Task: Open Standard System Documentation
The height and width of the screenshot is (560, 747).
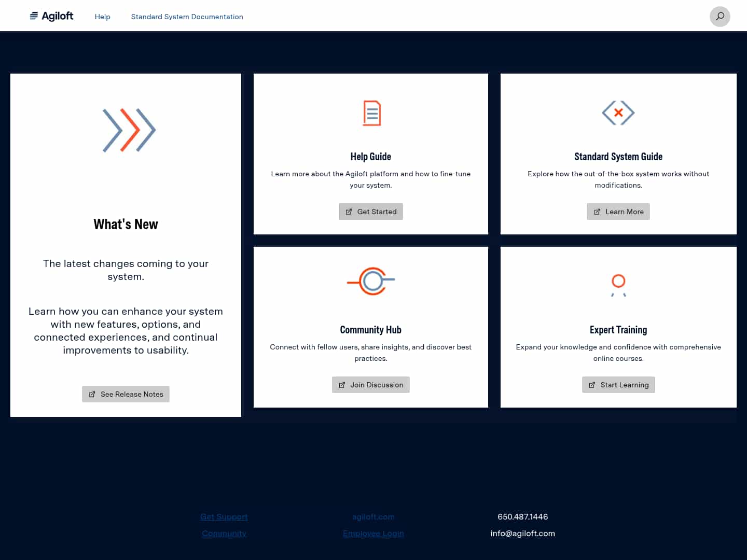Action: click(x=187, y=17)
